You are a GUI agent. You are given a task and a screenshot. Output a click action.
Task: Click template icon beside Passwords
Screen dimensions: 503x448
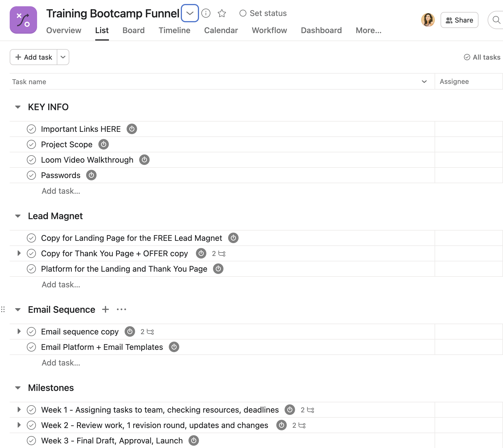point(91,175)
